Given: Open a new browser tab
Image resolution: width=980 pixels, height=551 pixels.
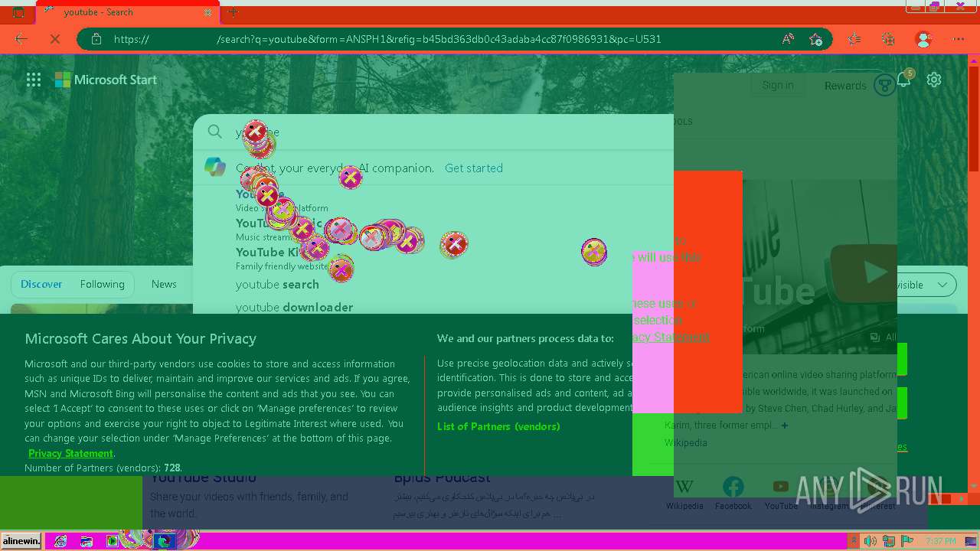Looking at the screenshot, I should click(234, 12).
